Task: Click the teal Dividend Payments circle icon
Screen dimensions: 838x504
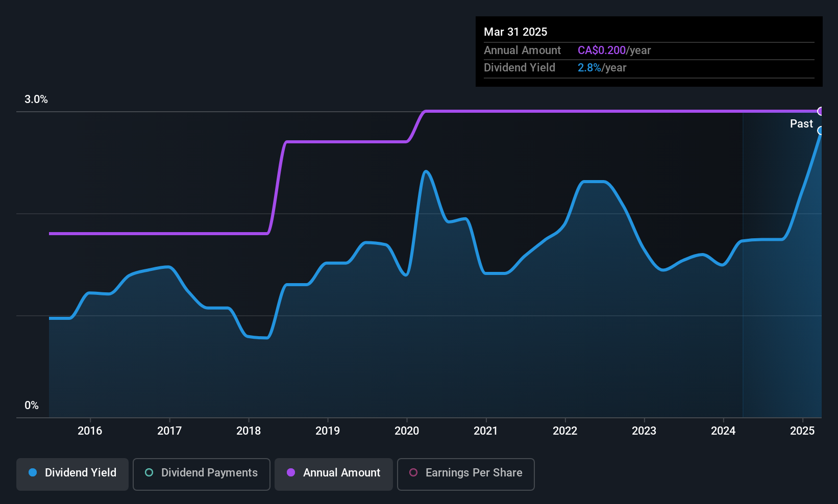Action: (x=149, y=473)
